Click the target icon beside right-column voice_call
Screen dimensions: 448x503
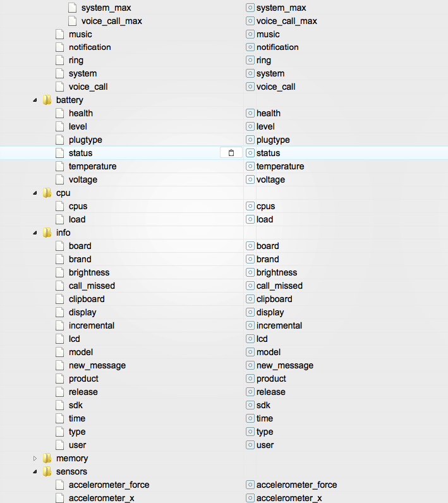250,87
